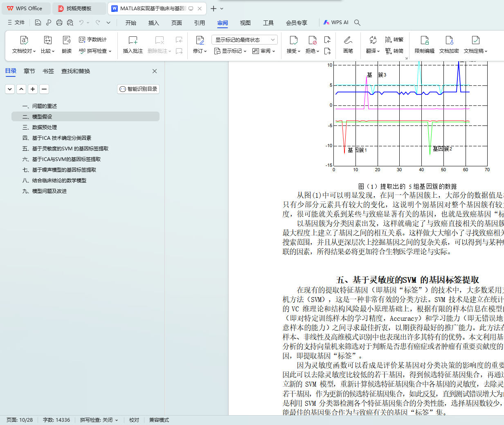Click the format painter style quick access icon
Viewport: 504px width, 425px height.
(x=49, y=23)
